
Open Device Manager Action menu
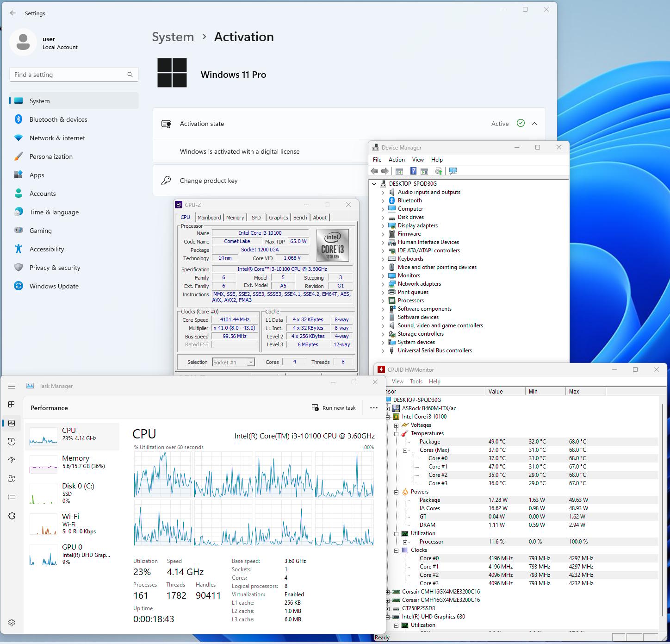point(397,160)
